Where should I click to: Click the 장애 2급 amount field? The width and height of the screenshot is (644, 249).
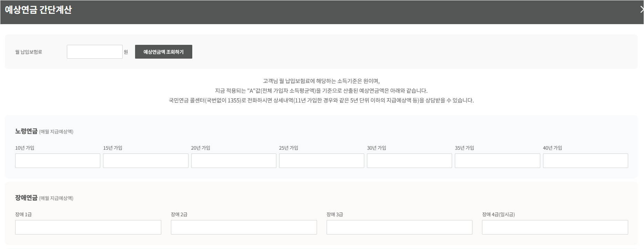pyautogui.click(x=244, y=227)
